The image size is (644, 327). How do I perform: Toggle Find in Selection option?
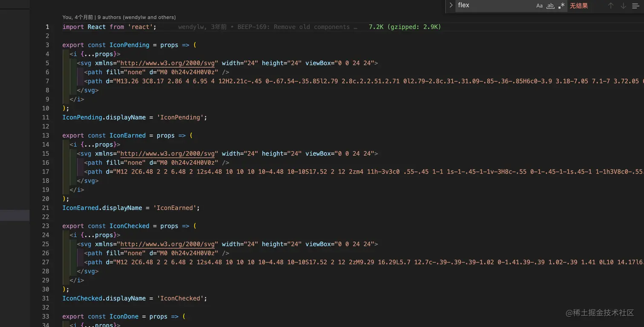click(x=635, y=6)
